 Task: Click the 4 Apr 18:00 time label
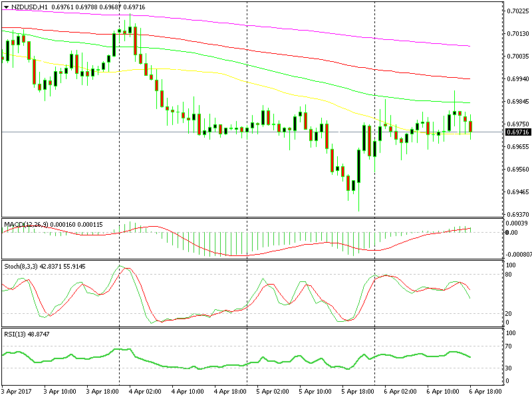230,392
